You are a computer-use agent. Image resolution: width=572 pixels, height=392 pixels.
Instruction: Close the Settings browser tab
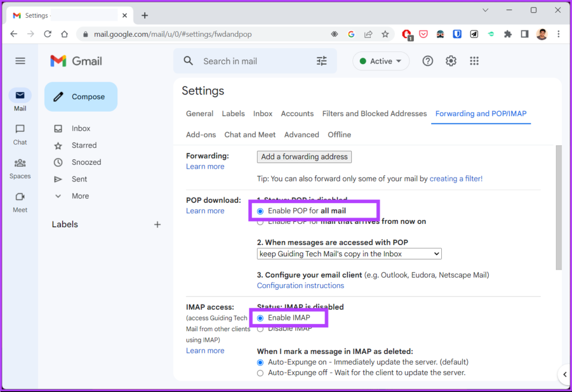(x=125, y=15)
